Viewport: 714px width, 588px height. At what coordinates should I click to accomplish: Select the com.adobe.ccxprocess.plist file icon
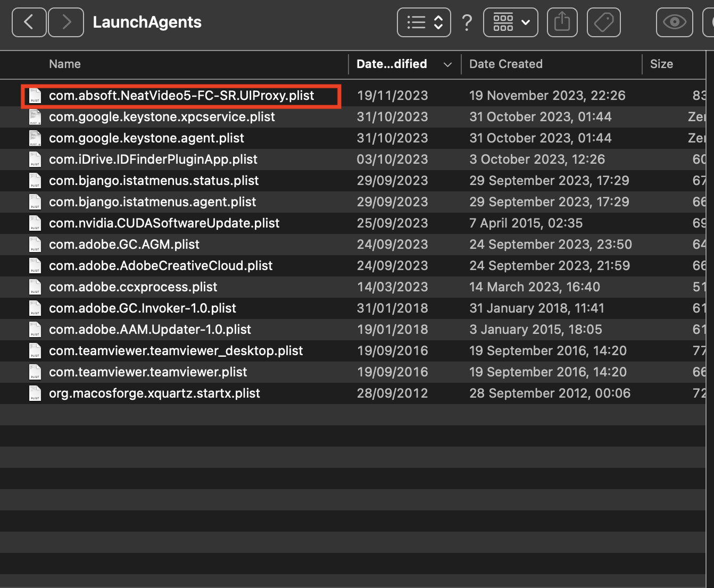click(x=35, y=287)
